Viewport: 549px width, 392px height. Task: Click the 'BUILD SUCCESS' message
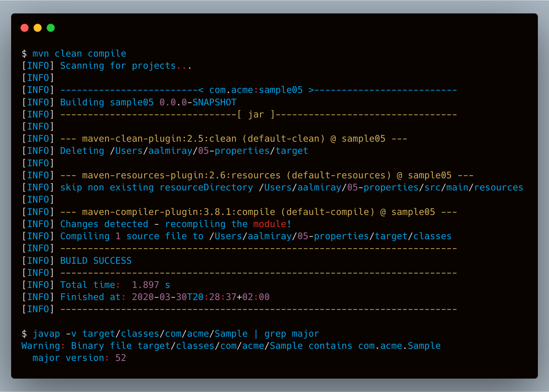(x=96, y=261)
